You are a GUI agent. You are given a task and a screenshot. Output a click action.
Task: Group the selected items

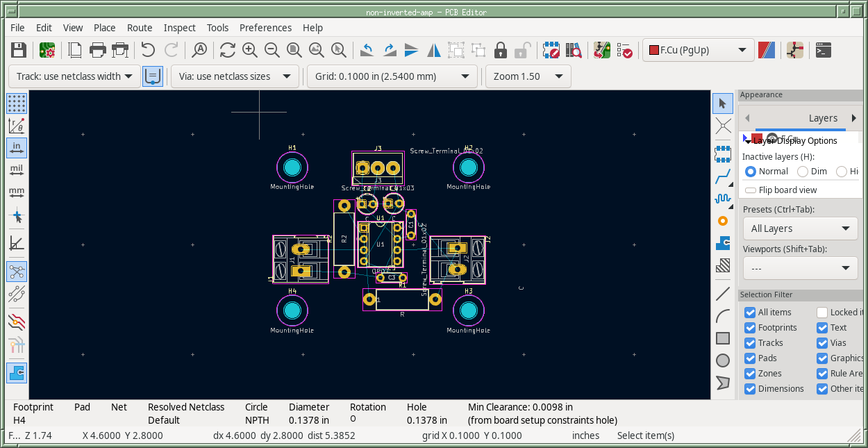(x=456, y=50)
